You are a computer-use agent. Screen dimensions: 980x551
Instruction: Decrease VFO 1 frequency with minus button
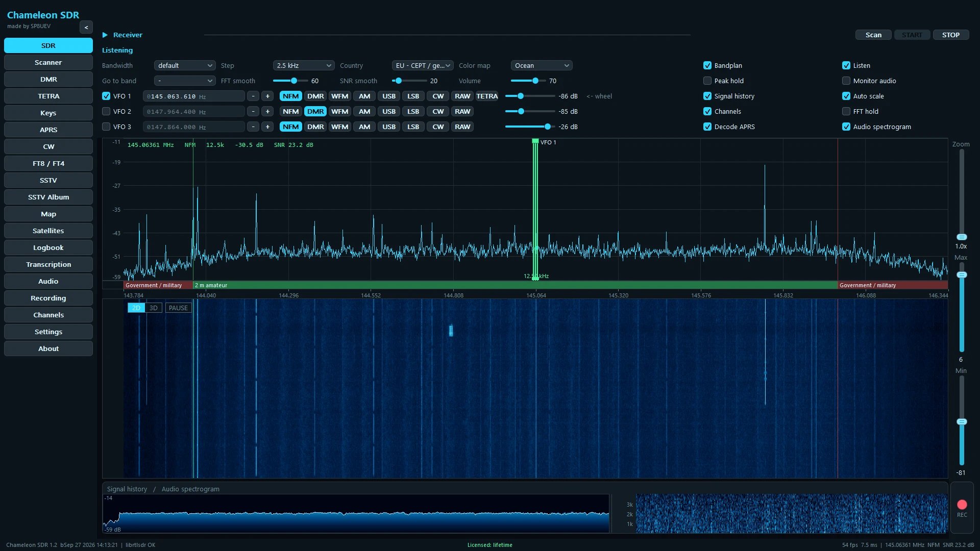coord(253,96)
